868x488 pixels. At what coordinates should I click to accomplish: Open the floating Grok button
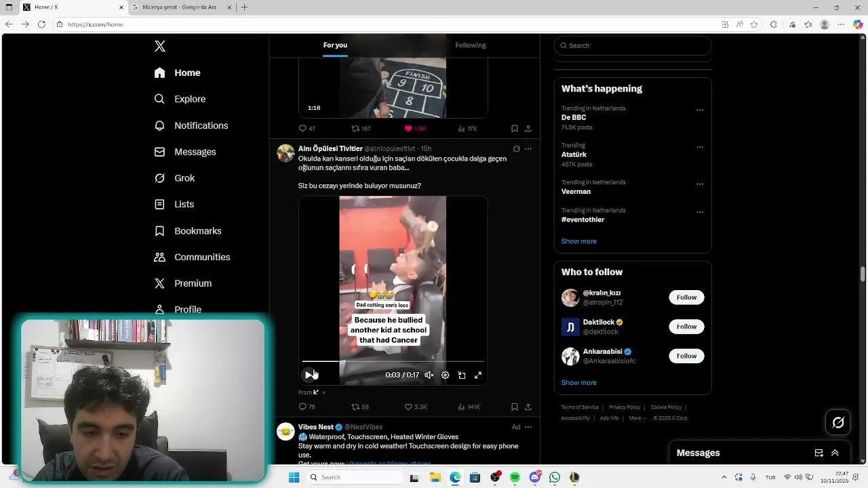[838, 422]
